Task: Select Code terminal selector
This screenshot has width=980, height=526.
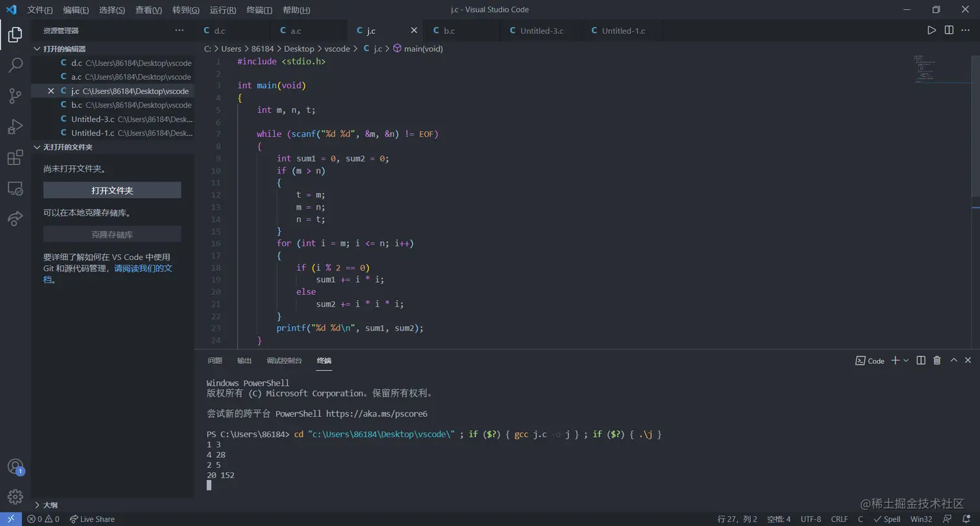Action: 870,361
